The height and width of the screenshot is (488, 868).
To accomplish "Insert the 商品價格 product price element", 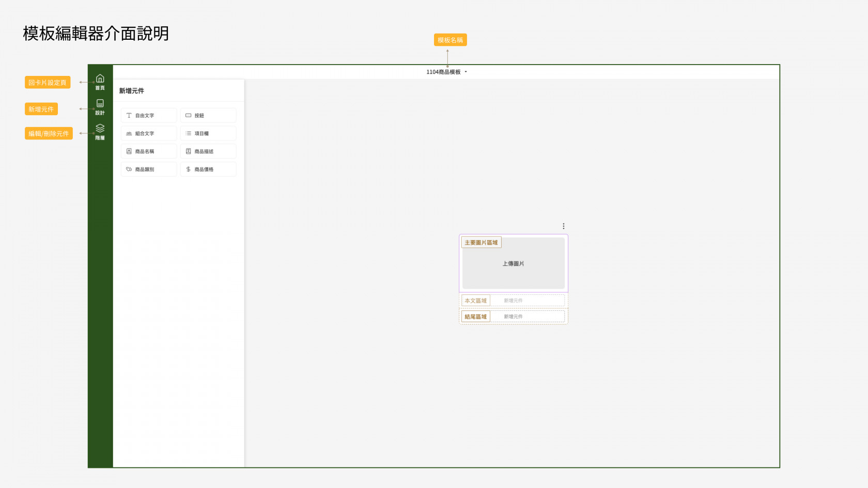I will [x=208, y=169].
